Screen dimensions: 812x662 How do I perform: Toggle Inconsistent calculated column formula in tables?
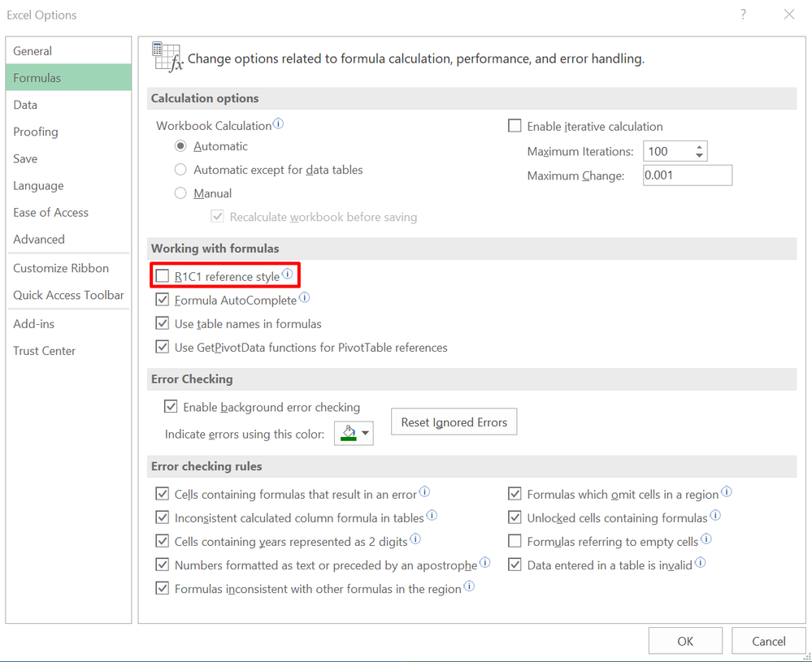pos(163,517)
